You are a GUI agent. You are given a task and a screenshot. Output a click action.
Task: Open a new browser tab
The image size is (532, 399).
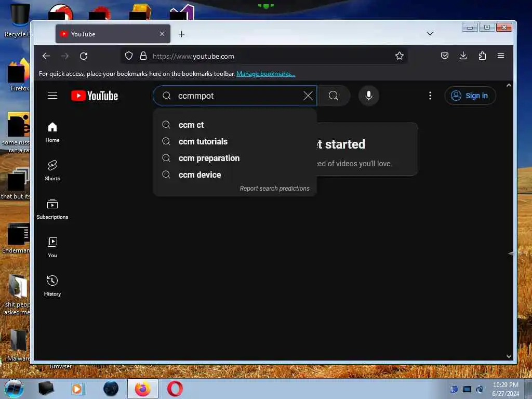181,34
